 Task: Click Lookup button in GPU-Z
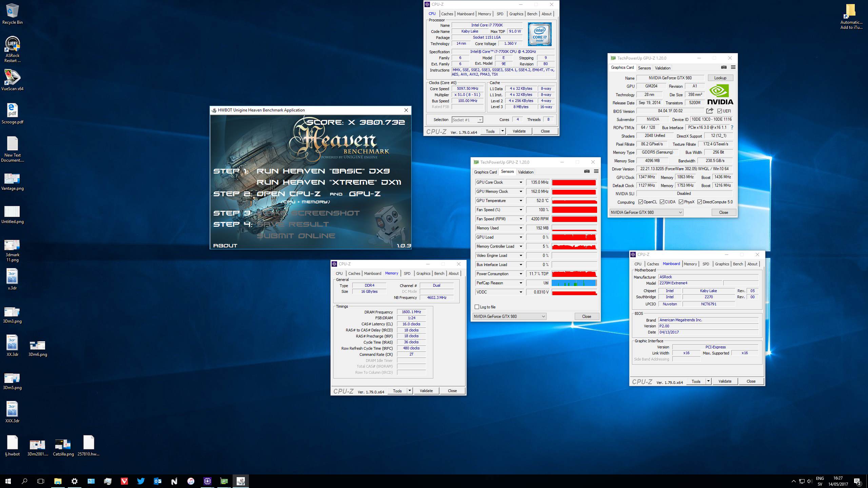pyautogui.click(x=720, y=78)
